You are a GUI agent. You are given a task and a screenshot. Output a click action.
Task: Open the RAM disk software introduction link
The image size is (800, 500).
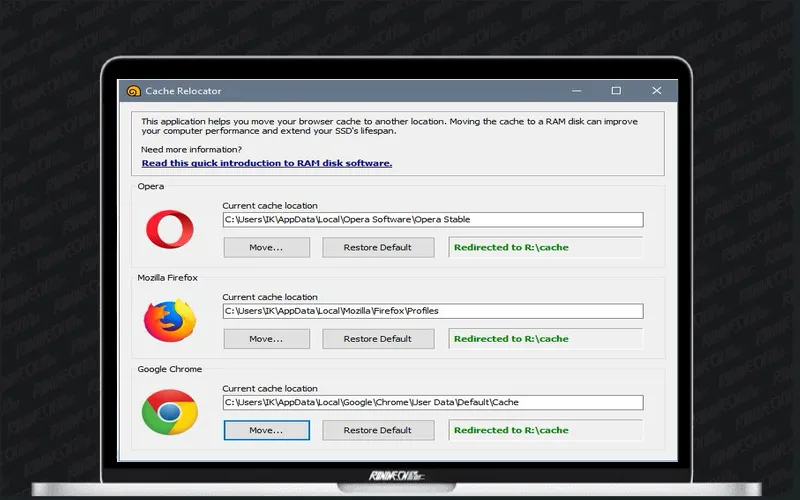[x=267, y=163]
